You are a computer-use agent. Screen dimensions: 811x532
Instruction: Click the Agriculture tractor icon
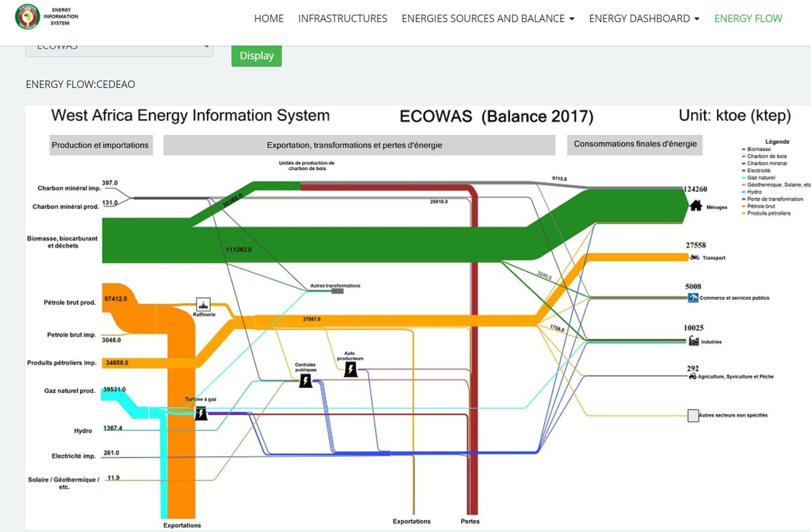coord(692,376)
